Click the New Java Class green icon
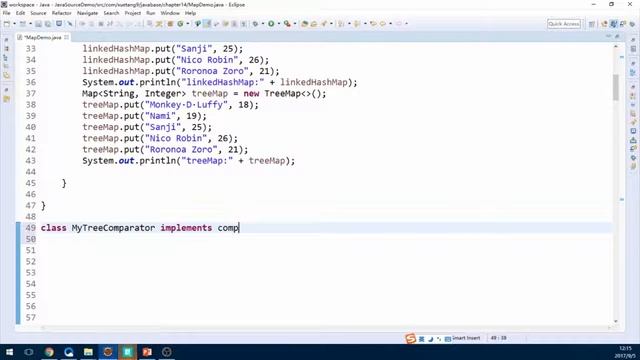 (x=180, y=24)
